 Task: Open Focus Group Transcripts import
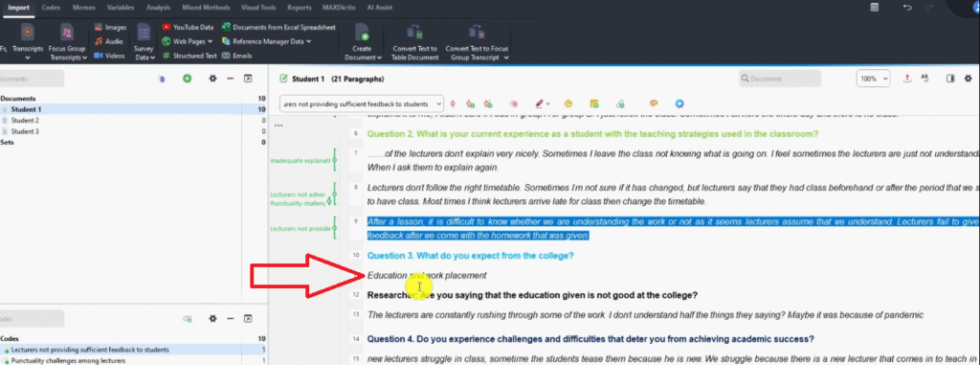pyautogui.click(x=68, y=42)
